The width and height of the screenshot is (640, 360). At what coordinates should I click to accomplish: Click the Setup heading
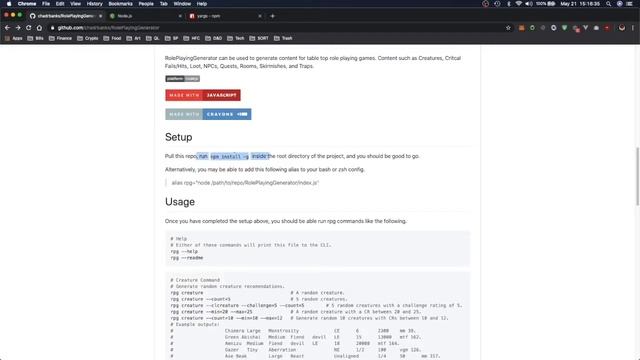coord(178,137)
